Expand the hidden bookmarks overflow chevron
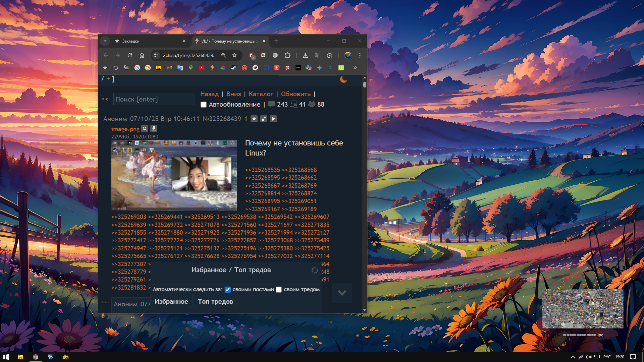This screenshot has width=644, height=362. pyautogui.click(x=355, y=68)
